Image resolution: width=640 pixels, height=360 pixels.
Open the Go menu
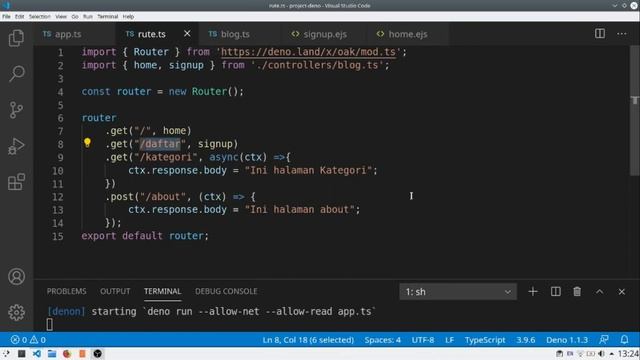click(75, 16)
